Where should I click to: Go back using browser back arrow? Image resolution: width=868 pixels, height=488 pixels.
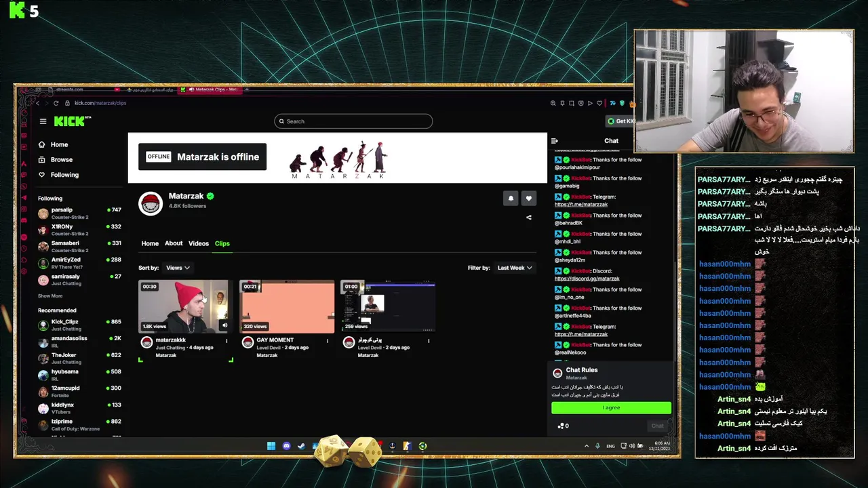38,103
